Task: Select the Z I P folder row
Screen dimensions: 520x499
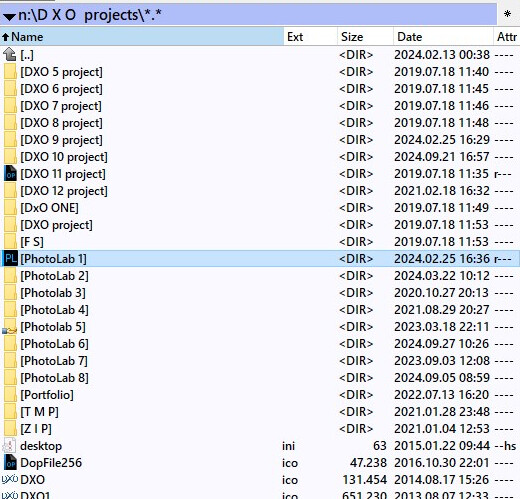Action: coord(260,429)
